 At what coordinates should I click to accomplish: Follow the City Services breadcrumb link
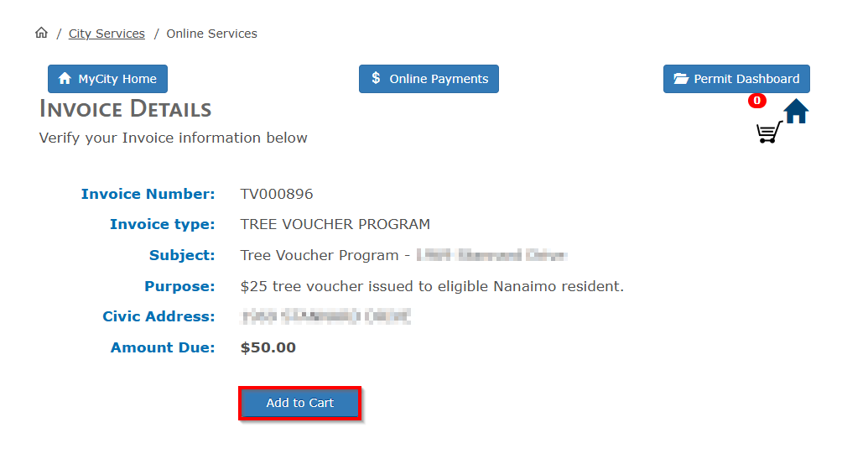point(107,34)
